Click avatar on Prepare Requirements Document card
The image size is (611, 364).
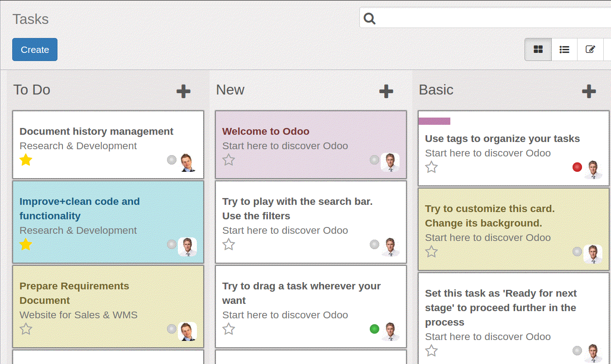coord(187,331)
